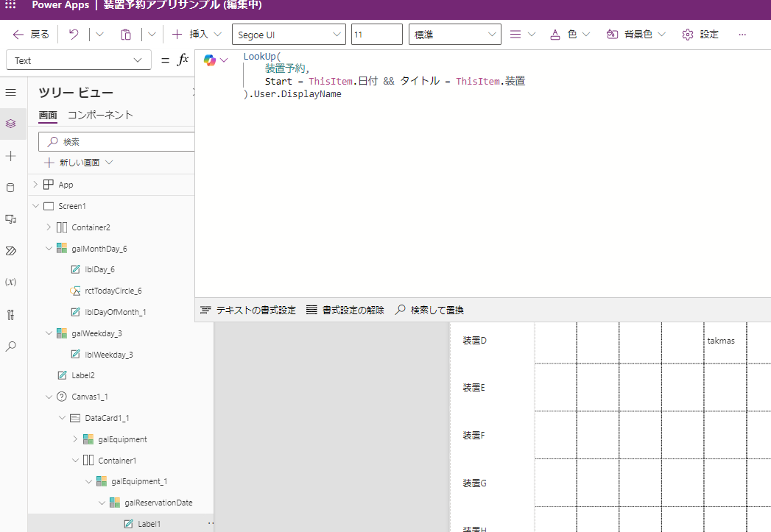Viewport: 771px width, 532px height.
Task: Click the 装置G label on canvas
Action: click(474, 483)
